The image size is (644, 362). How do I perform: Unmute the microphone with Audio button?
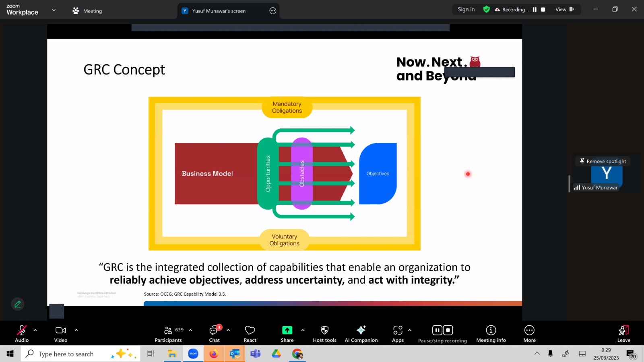(22, 333)
